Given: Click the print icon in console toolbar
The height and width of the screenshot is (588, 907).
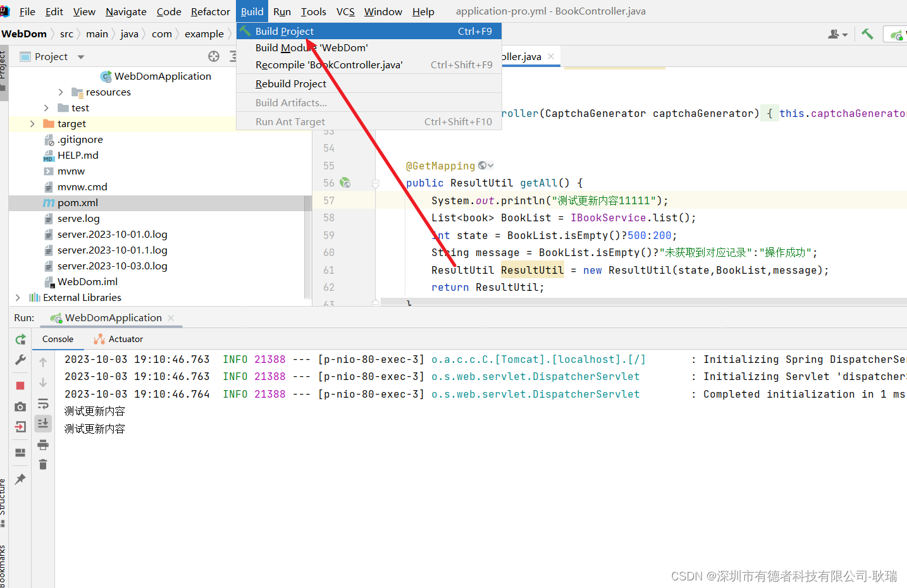Looking at the screenshot, I should pos(43,445).
